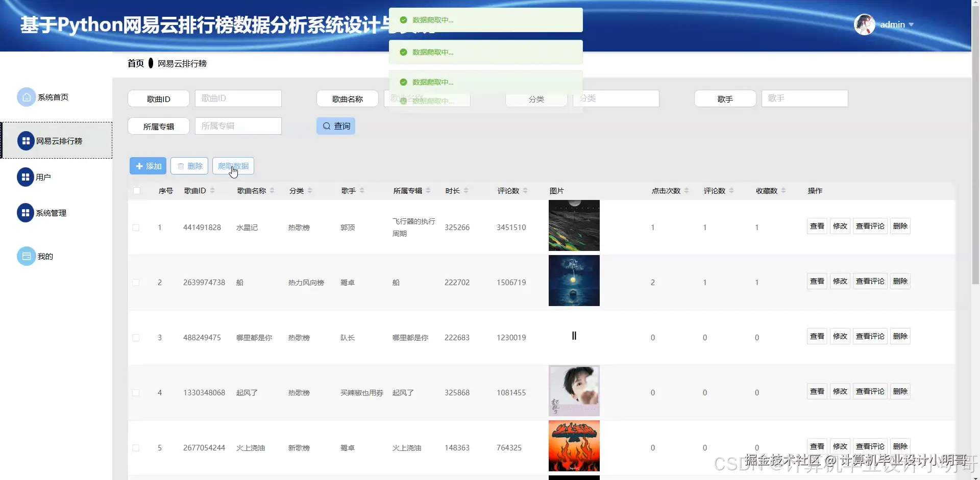
Task: Click the 所属专辑 search input field
Action: point(238,126)
